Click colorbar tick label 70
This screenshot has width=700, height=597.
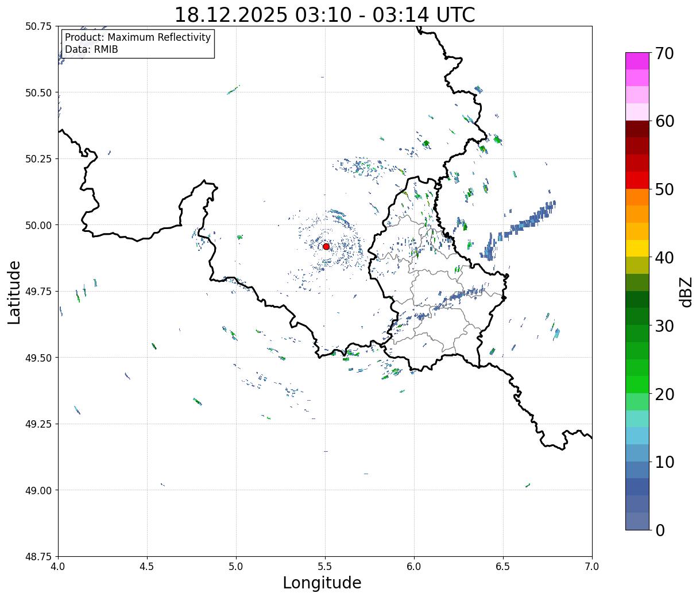[x=664, y=53]
